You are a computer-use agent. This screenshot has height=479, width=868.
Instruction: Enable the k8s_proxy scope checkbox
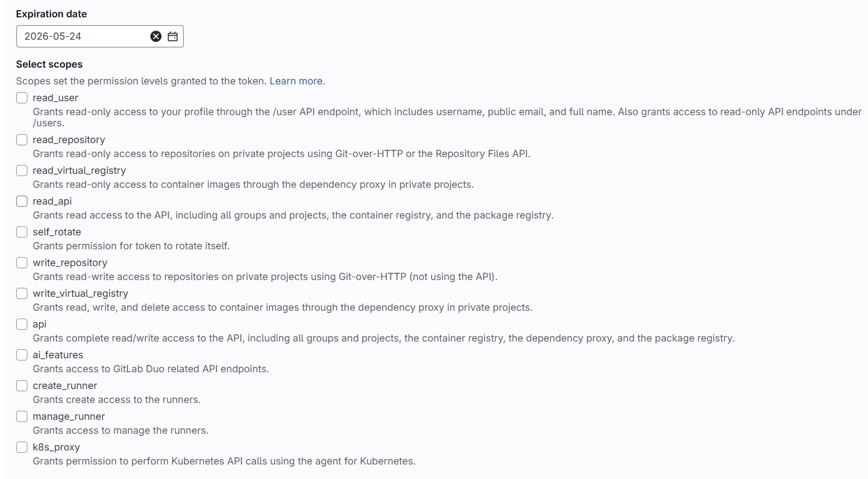click(22, 447)
